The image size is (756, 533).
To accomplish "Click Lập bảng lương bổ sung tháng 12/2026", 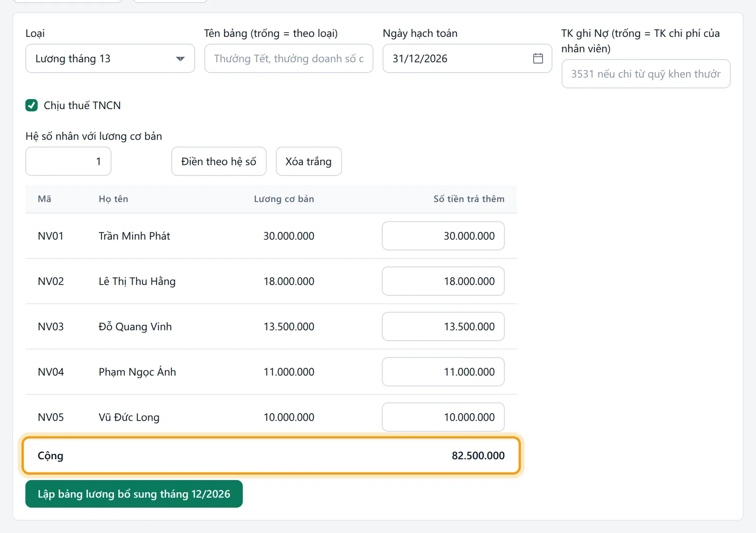I will [x=134, y=494].
